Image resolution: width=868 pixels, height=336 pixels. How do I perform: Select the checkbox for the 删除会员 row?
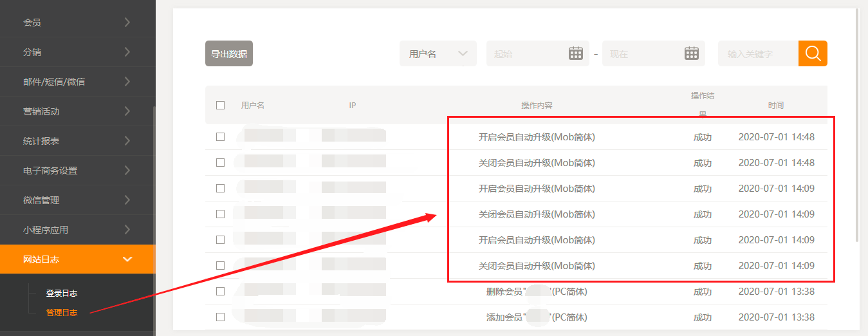click(x=221, y=291)
